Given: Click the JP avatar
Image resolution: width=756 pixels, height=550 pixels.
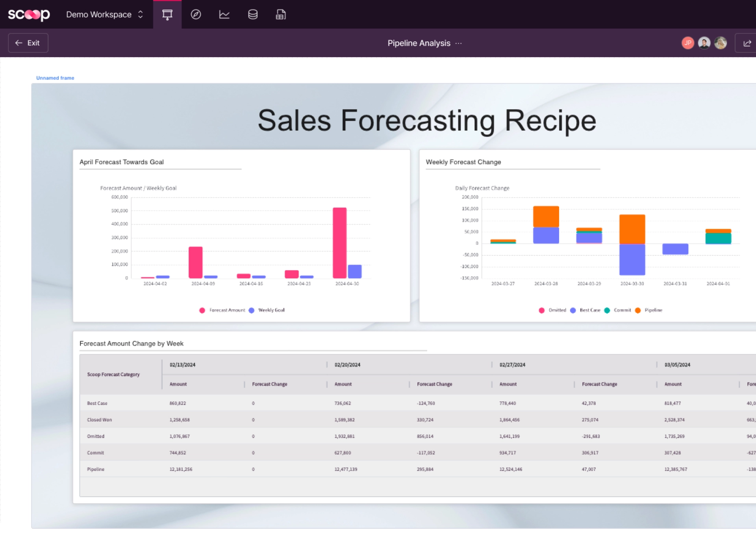Looking at the screenshot, I should tap(688, 43).
